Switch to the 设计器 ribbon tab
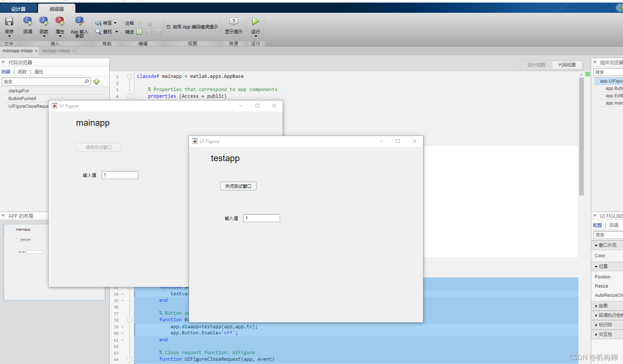The width and height of the screenshot is (623, 364). (18, 9)
